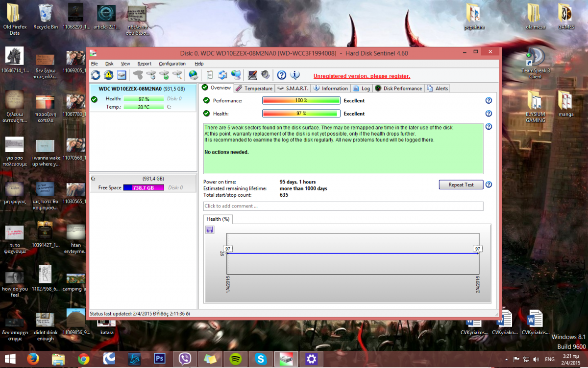Click the info bubble toolbar icon

tap(294, 75)
